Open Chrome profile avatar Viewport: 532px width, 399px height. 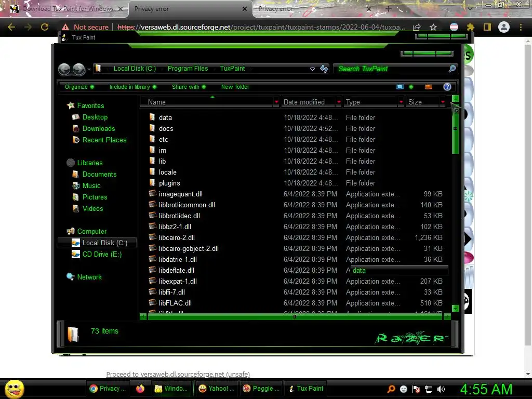click(x=503, y=27)
